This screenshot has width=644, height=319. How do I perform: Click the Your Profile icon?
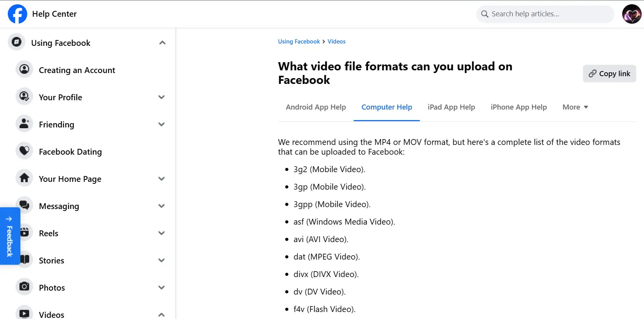(x=24, y=96)
